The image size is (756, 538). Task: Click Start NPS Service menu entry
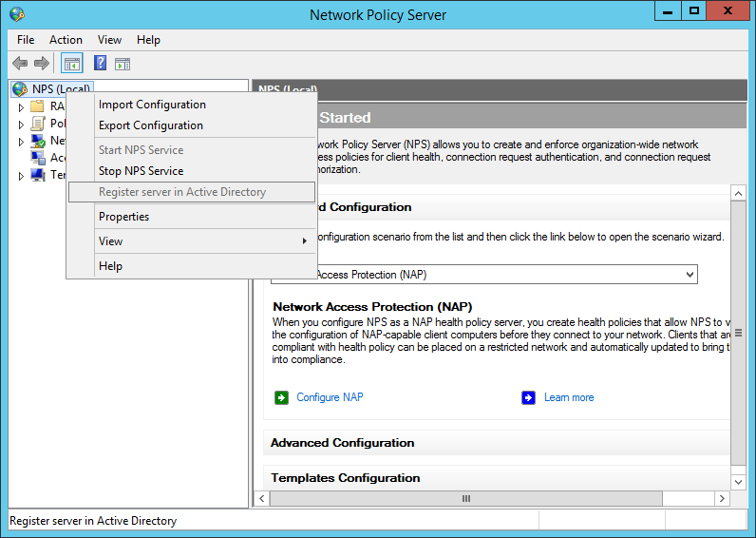coord(192,150)
